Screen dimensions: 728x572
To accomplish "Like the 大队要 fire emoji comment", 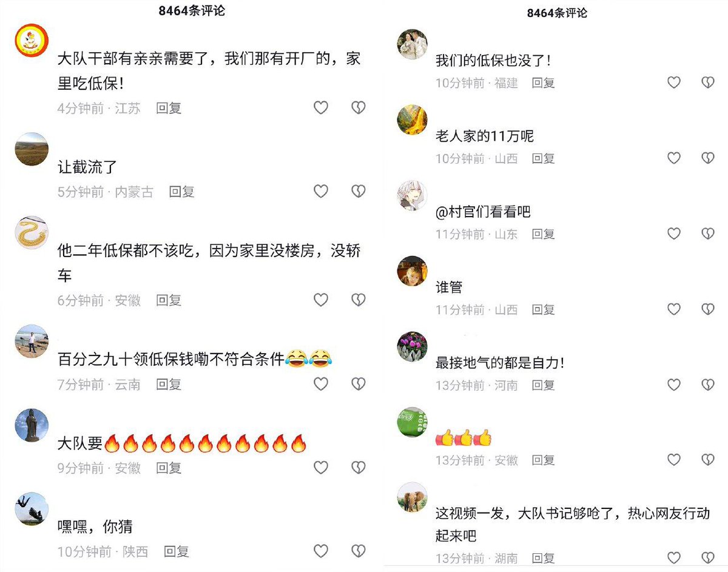I will pyautogui.click(x=320, y=468).
